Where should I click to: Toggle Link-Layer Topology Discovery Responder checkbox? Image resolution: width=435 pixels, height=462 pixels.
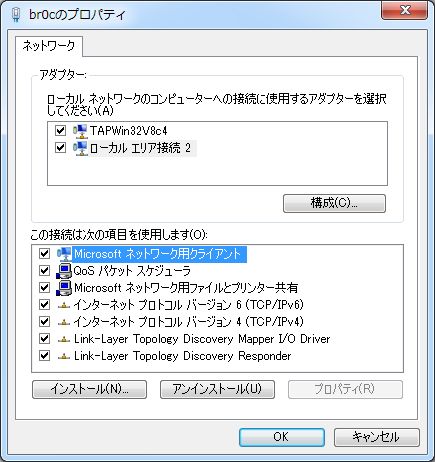(44, 355)
